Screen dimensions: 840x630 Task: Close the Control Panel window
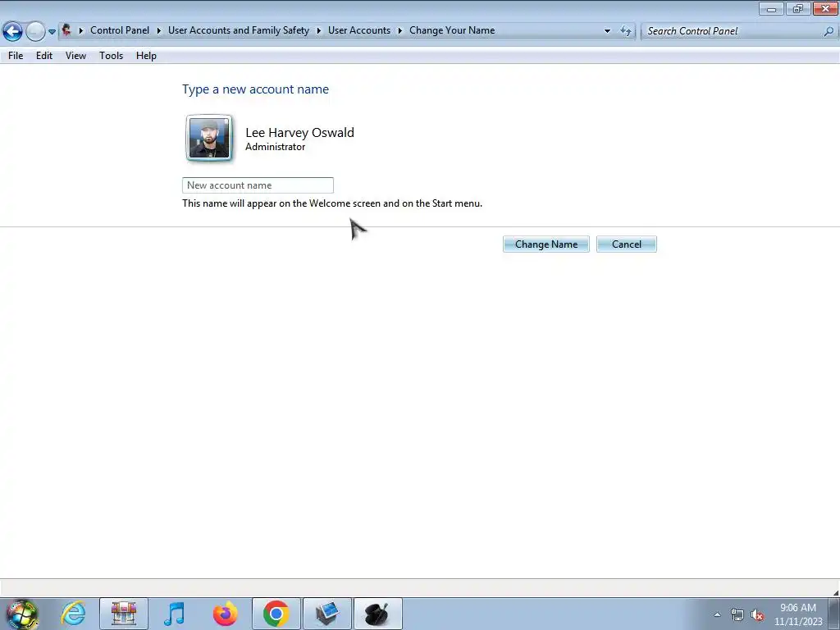[x=825, y=8]
